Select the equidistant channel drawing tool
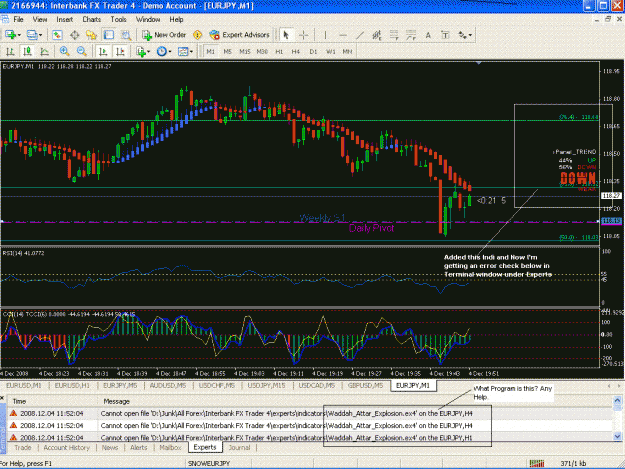The width and height of the screenshot is (625, 469). (377, 35)
